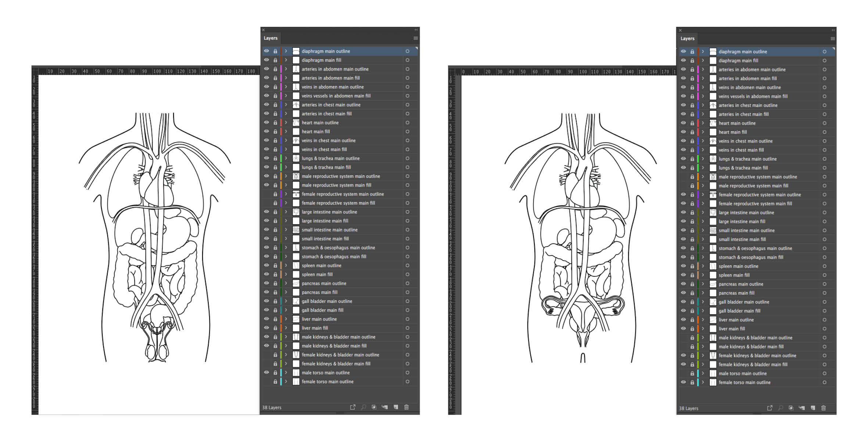The width and height of the screenshot is (868, 441).
Task: Click the color strip beside spleen main outline
Action: [x=281, y=265]
